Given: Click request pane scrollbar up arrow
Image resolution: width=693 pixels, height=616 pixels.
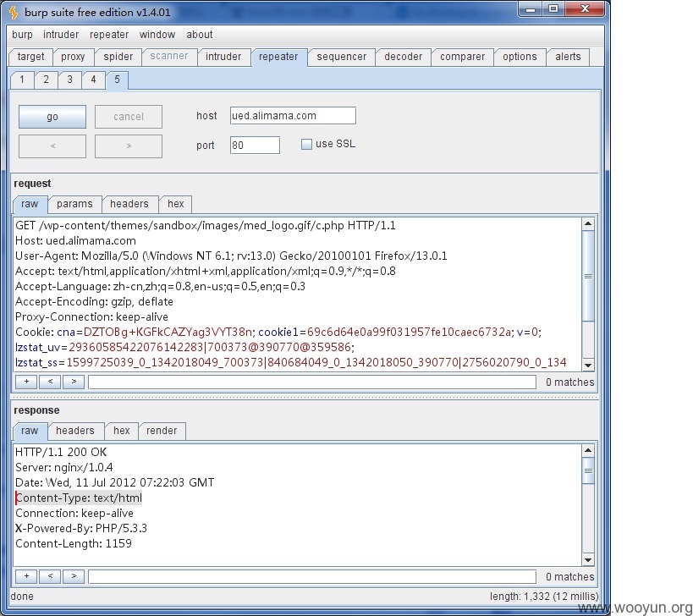Looking at the screenshot, I should tap(588, 223).
